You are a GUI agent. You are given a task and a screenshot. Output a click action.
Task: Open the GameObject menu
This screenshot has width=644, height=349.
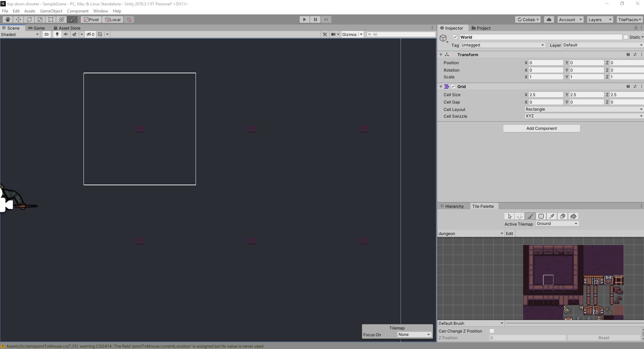coord(51,11)
